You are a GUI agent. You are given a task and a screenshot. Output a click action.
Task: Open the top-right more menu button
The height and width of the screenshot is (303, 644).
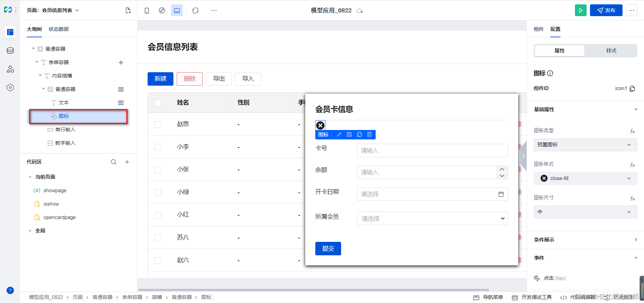click(632, 10)
